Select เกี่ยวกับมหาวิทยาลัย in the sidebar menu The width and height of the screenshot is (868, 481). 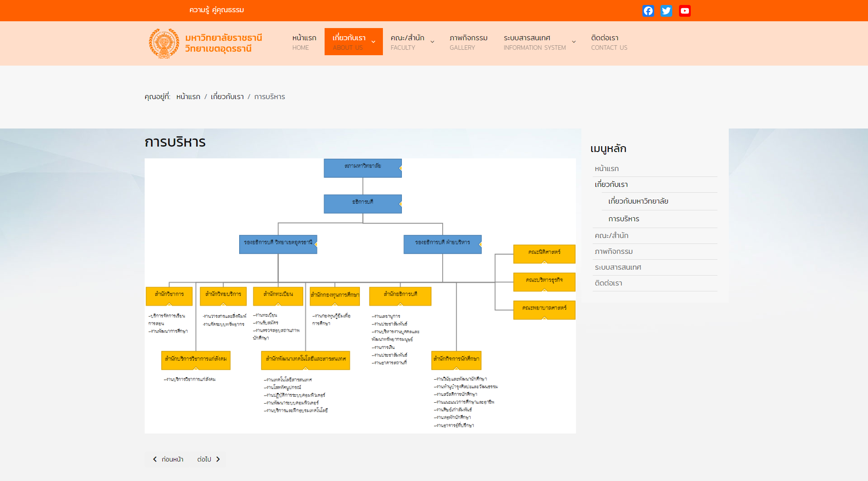click(638, 201)
